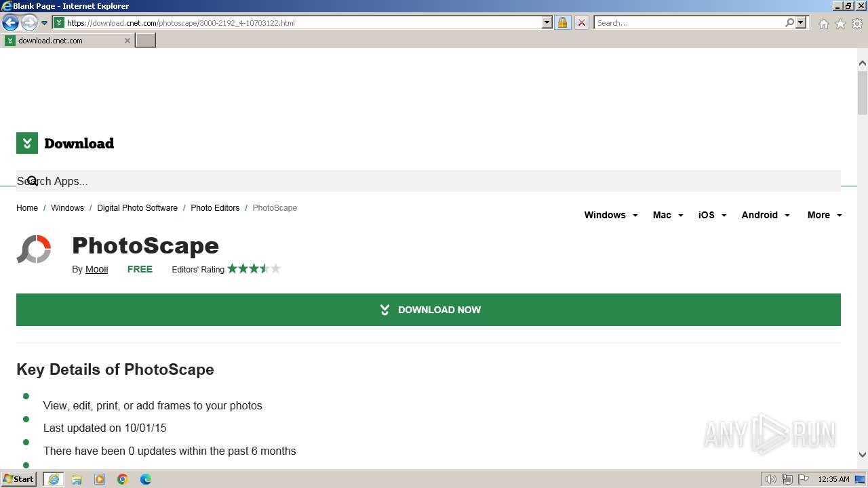Click the 12:35 AM clock
The height and width of the screenshot is (488, 868).
[833, 479]
